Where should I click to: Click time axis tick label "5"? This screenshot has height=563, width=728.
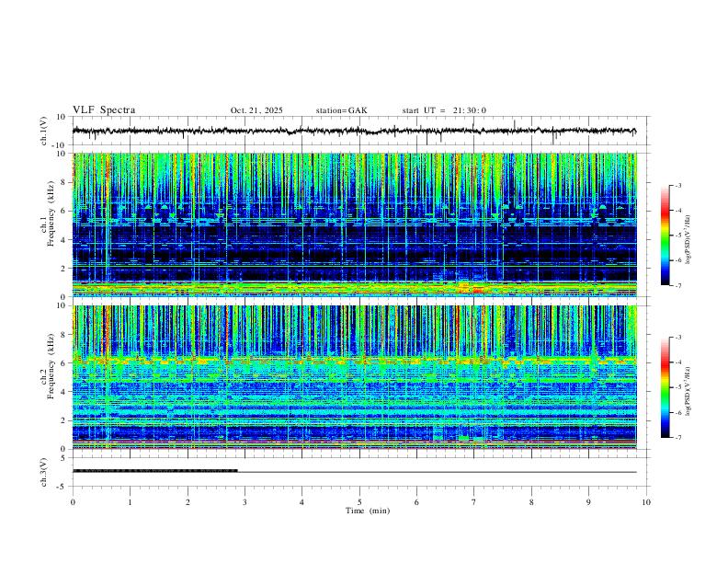coord(359,502)
